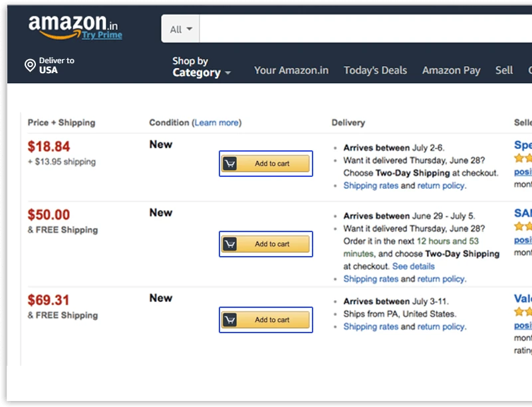Click inside the search input field
This screenshot has height=407, width=532.
click(x=366, y=29)
